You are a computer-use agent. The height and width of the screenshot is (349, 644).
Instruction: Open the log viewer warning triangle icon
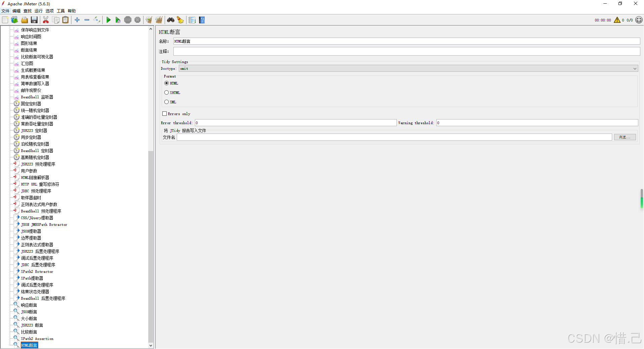click(617, 20)
